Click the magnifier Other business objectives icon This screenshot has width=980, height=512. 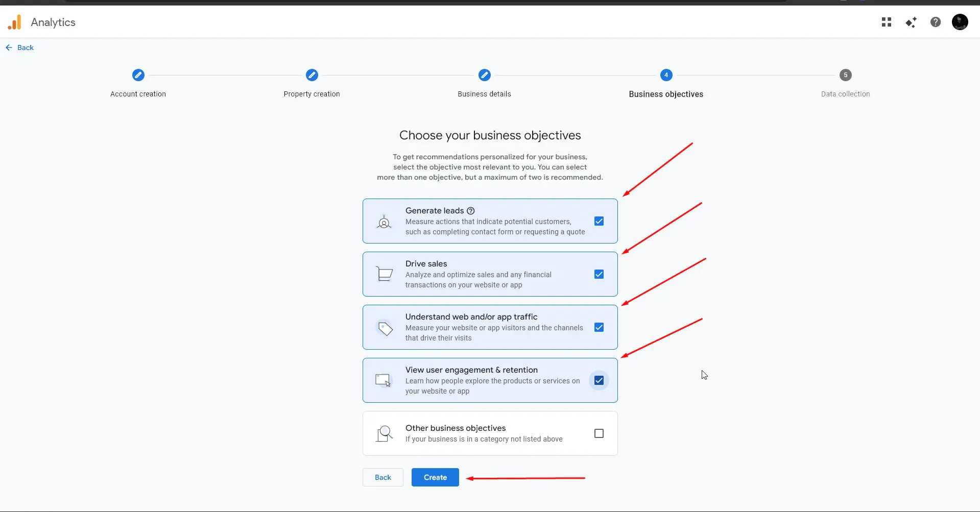(x=384, y=434)
